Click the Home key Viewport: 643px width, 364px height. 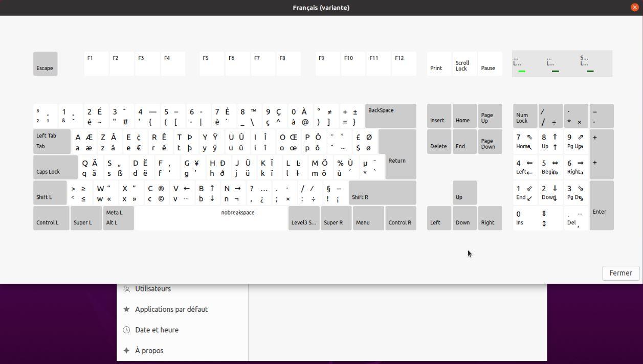[x=464, y=116]
